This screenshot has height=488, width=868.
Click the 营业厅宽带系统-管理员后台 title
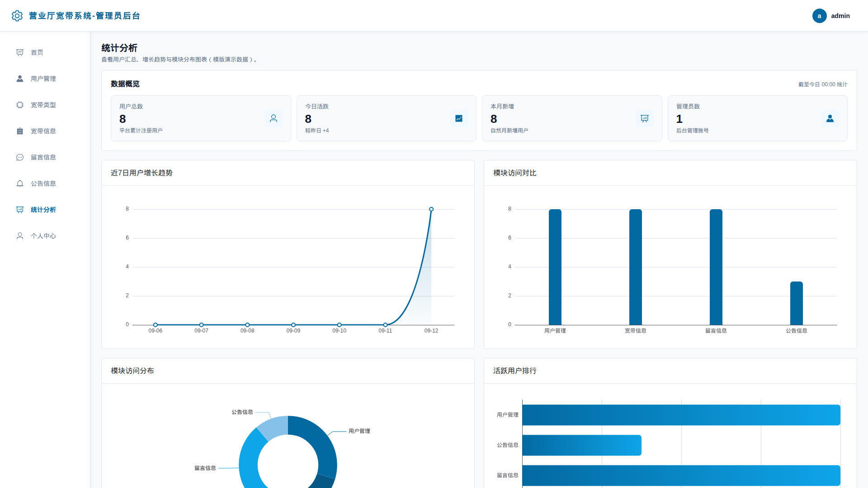point(85,16)
